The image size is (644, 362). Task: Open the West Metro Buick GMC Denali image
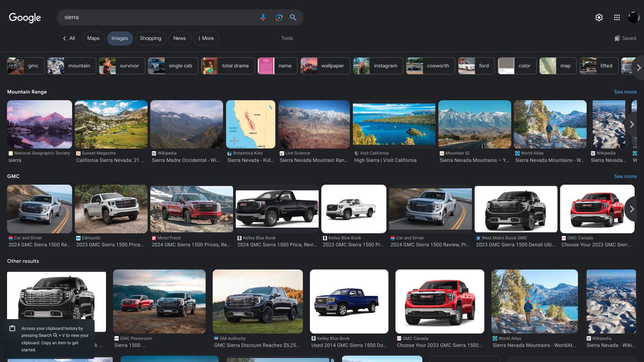(516, 209)
